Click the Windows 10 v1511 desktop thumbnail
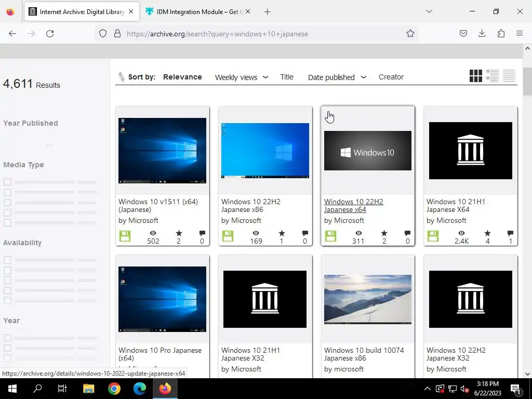The width and height of the screenshot is (532, 399). 162,151
